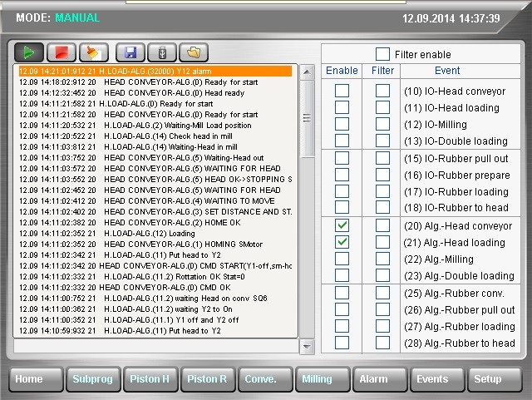Viewport: 532px width, 400px height.
Task: Select log row 'HEAD CONVEYOR-ALG.(0) CMD OK'
Action: click(x=155, y=288)
